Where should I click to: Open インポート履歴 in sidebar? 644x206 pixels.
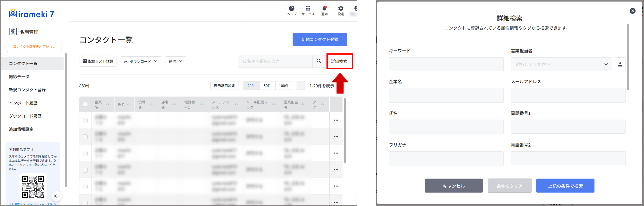23,103
